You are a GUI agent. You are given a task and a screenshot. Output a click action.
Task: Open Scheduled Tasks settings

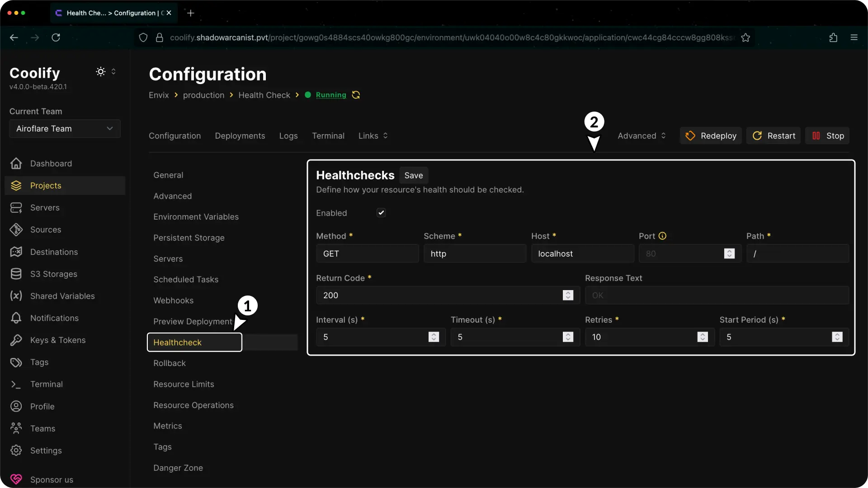click(x=186, y=280)
